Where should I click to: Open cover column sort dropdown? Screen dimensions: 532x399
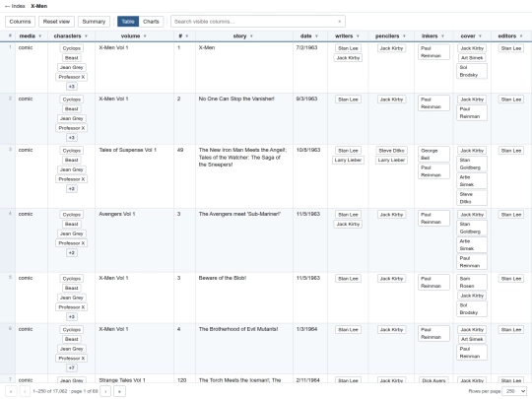[480, 36]
